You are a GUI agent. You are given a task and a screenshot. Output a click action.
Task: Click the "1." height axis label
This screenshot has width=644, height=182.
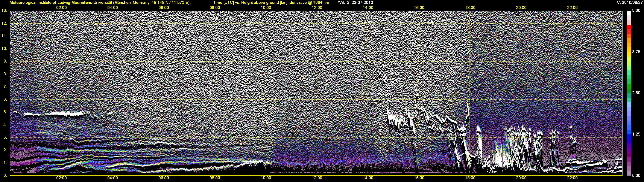click(5, 163)
